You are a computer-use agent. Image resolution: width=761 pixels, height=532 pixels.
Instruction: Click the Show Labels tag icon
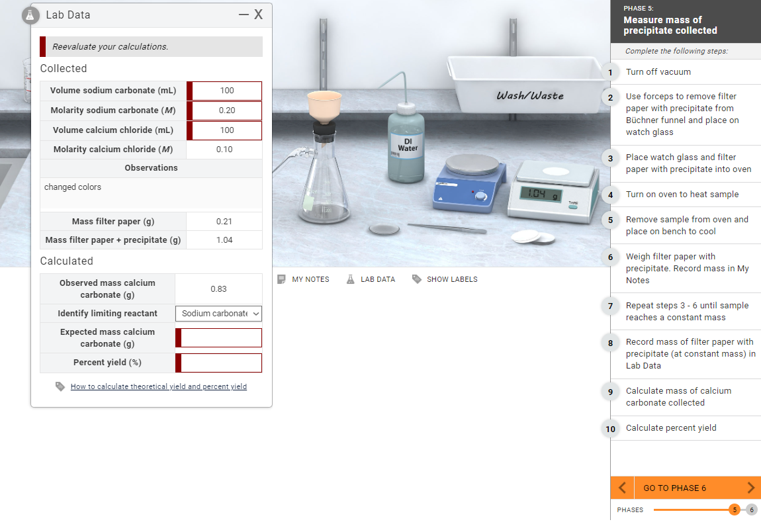(416, 279)
